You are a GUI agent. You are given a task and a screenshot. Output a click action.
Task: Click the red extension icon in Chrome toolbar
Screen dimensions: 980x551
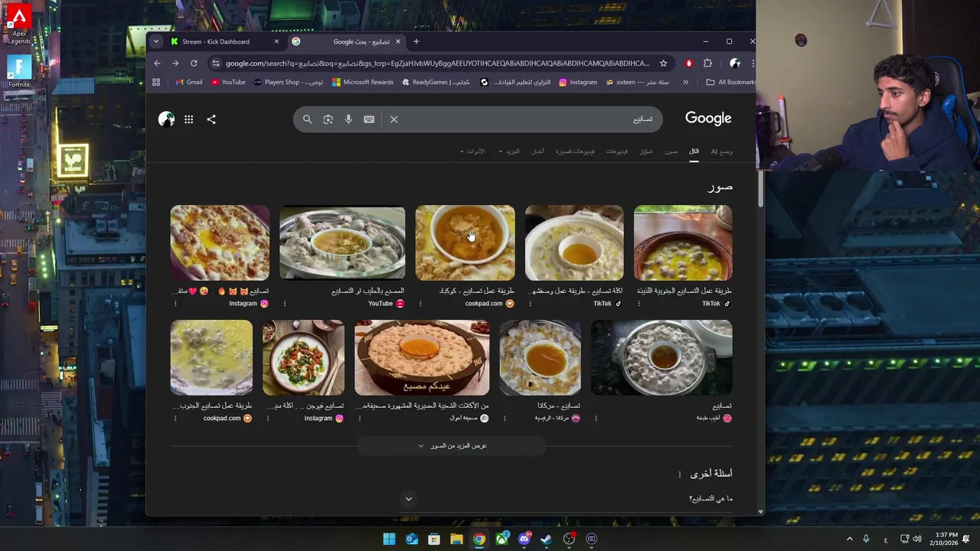tap(689, 64)
